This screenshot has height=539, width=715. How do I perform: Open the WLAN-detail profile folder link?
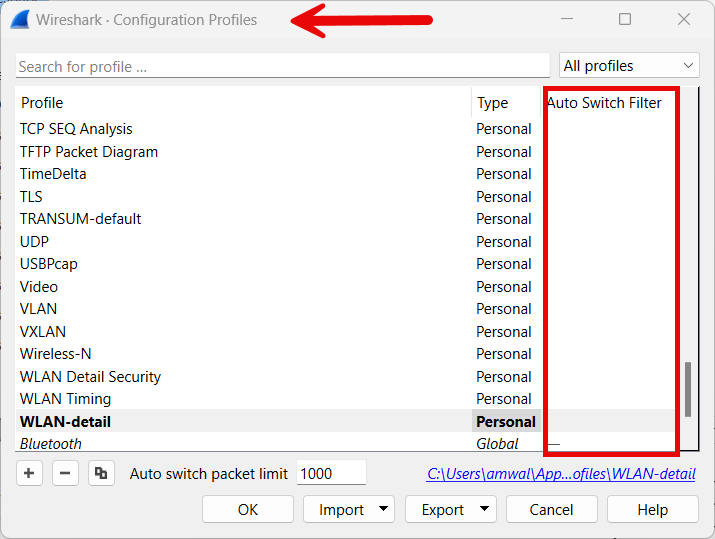561,474
